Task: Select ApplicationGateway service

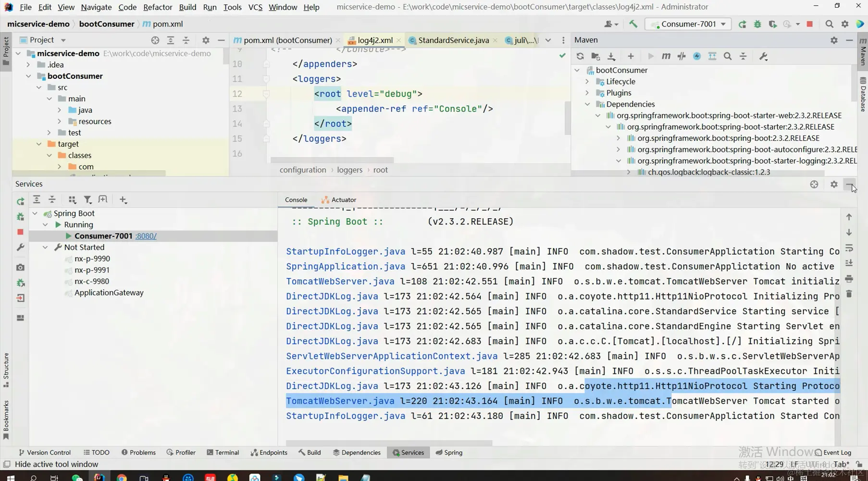Action: point(109,293)
